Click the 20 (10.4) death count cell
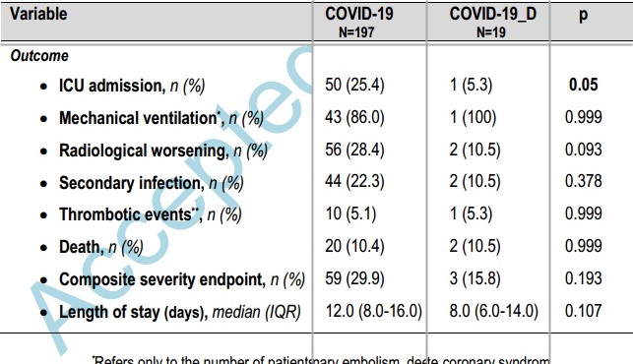The image size is (633, 364). [354, 246]
